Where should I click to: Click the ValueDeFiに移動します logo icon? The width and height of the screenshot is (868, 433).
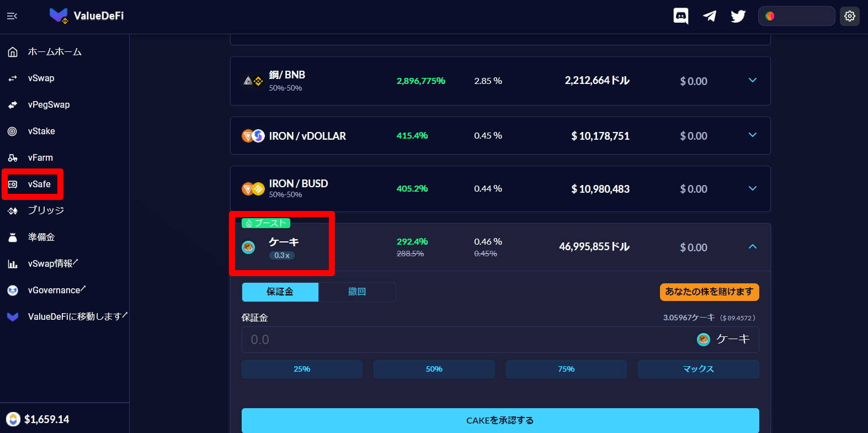(x=13, y=317)
